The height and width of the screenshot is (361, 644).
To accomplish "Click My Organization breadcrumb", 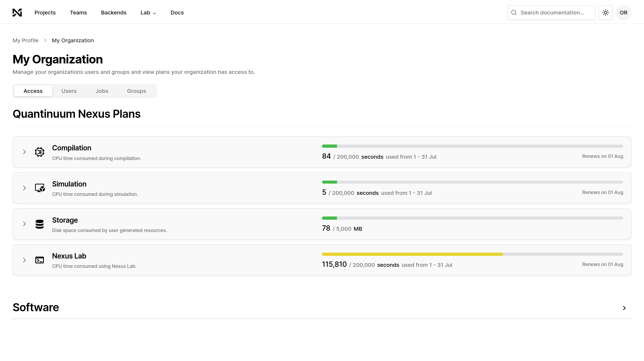I will (x=73, y=40).
